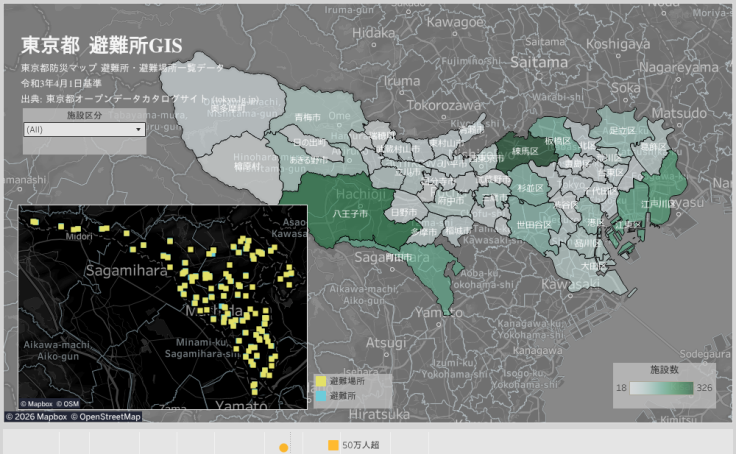This screenshot has height=454, width=736.
Task: Select the 立川市 region on the map
Action: tap(407, 172)
